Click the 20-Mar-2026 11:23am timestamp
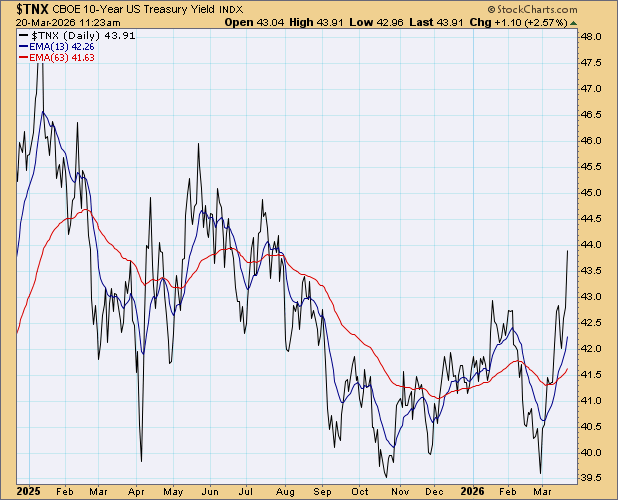Viewport: 618px width, 500px height. [68, 22]
